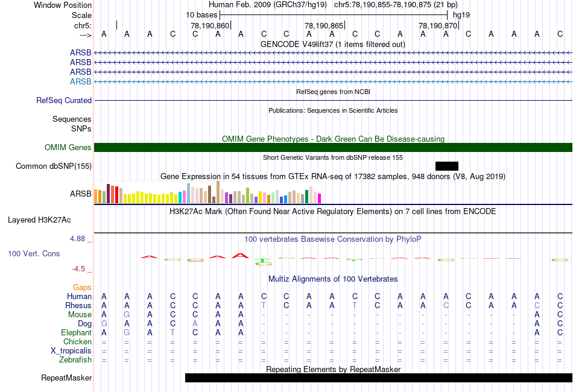Click the 100 Vert. Cons label
Image resolution: width=573 pixels, height=392 pixels.
click(34, 253)
